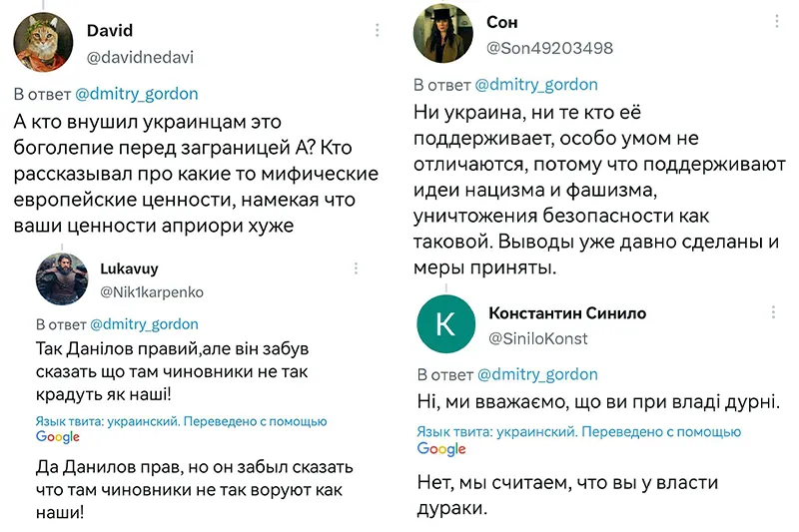Open @dmitry_gordon mention in Сон's reply

point(536,85)
